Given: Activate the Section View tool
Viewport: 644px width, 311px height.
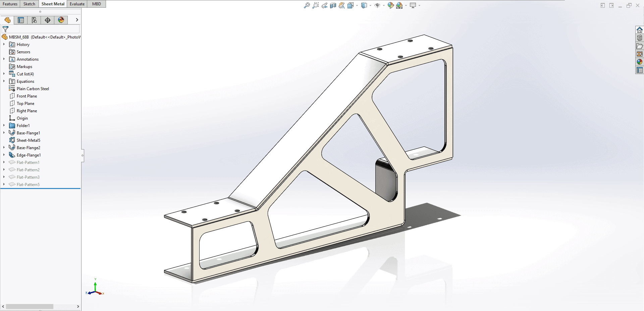Looking at the screenshot, I should tap(333, 5).
